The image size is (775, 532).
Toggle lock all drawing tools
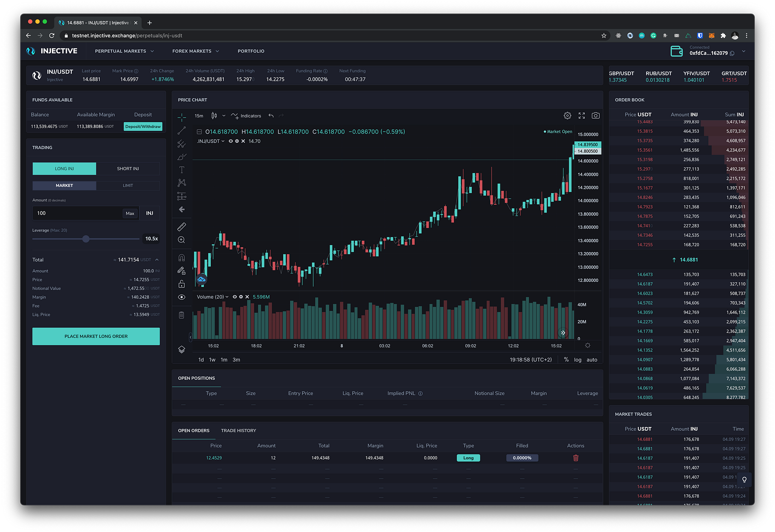pyautogui.click(x=182, y=284)
